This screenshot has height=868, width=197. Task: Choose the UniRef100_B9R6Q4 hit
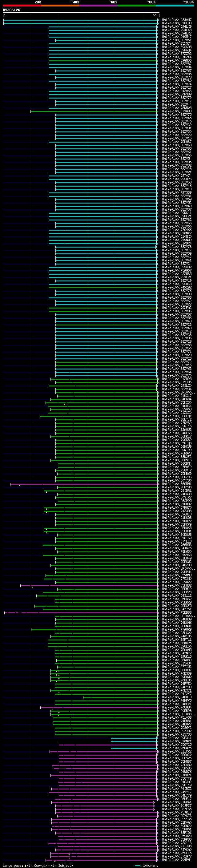tap(177, 50)
